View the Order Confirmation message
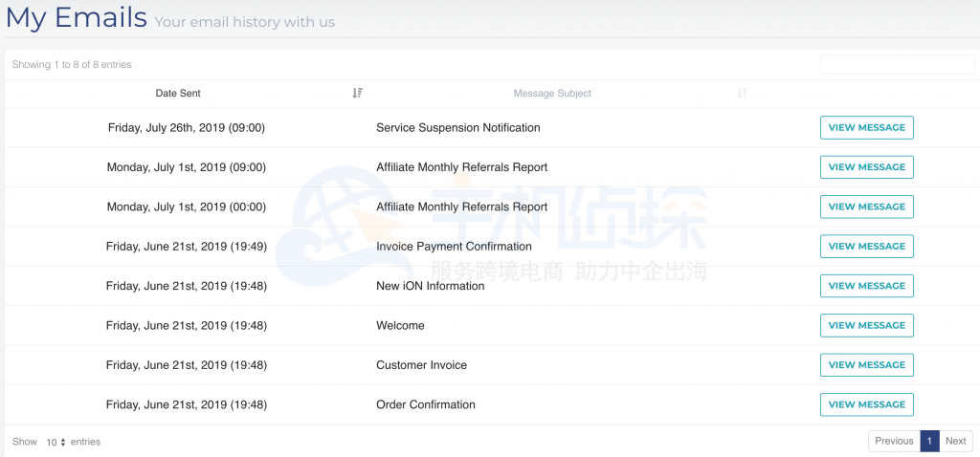Image resolution: width=980 pixels, height=457 pixels. (x=866, y=404)
